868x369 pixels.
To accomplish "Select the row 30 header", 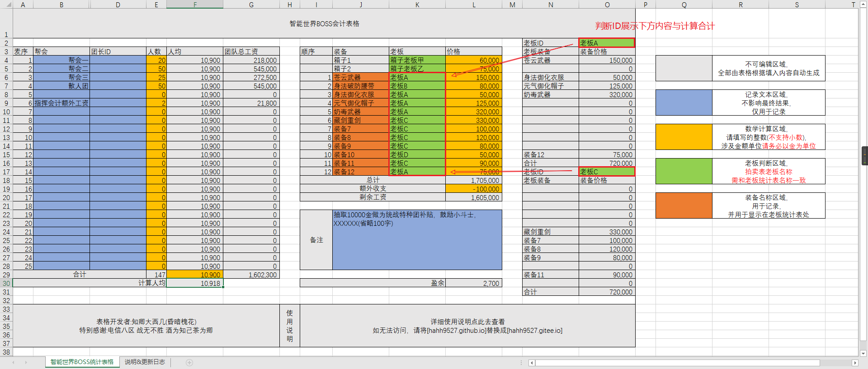I will (6, 284).
